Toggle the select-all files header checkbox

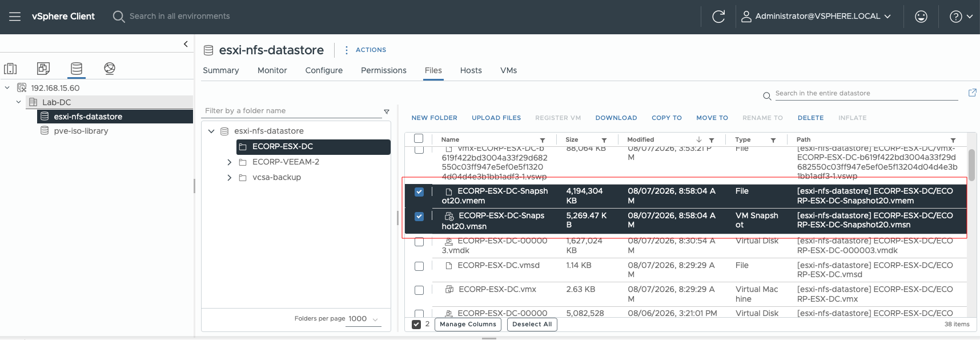pos(419,139)
